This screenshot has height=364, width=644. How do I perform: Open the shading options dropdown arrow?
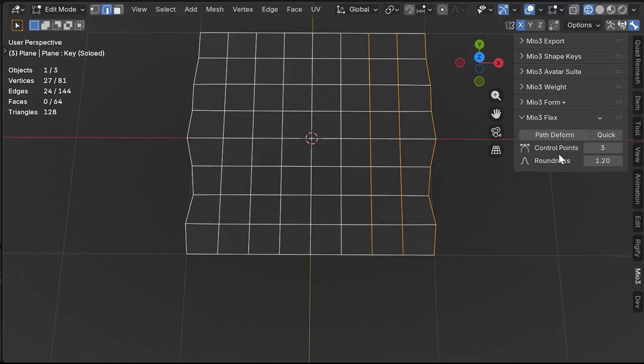(x=634, y=9)
